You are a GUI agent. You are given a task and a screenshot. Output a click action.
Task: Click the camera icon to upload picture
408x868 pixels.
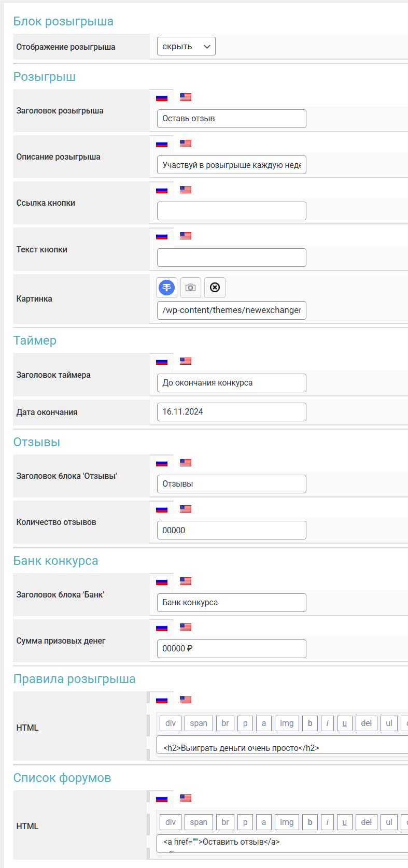(191, 288)
